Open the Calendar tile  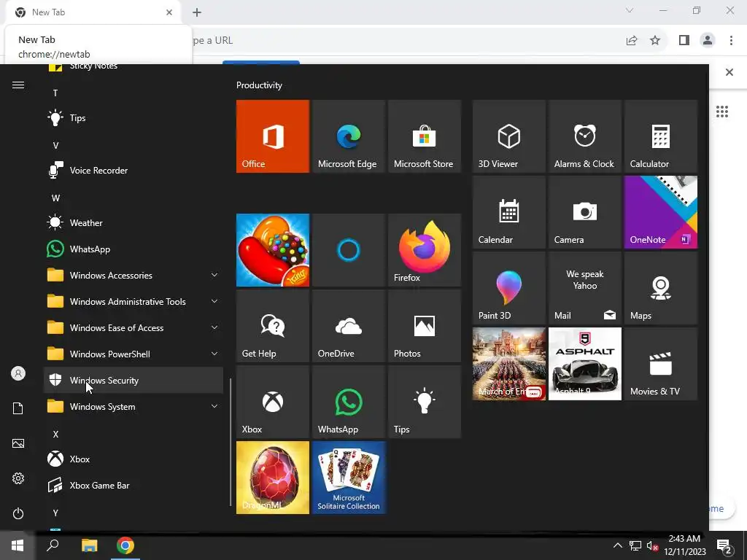(x=508, y=212)
